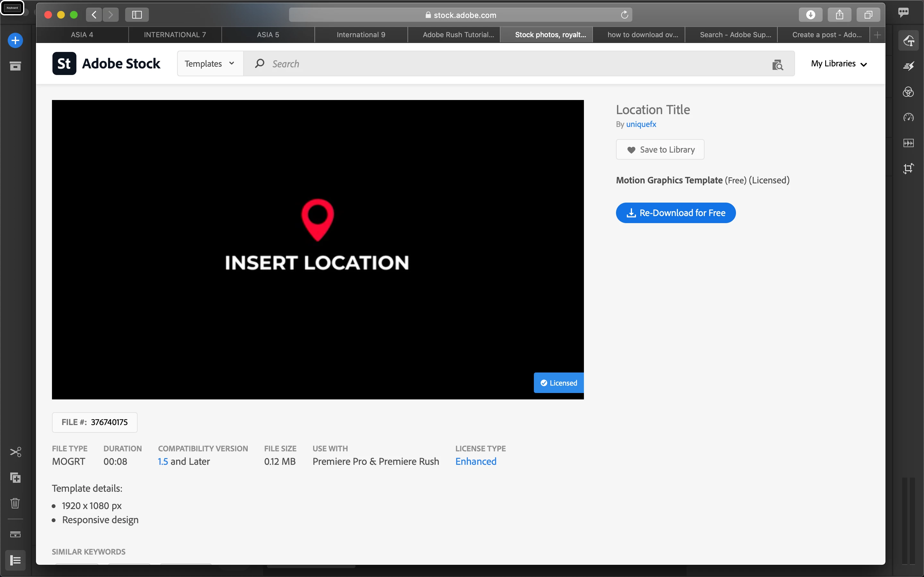This screenshot has width=924, height=577.
Task: Open the crop transform panel icon
Action: click(x=908, y=168)
